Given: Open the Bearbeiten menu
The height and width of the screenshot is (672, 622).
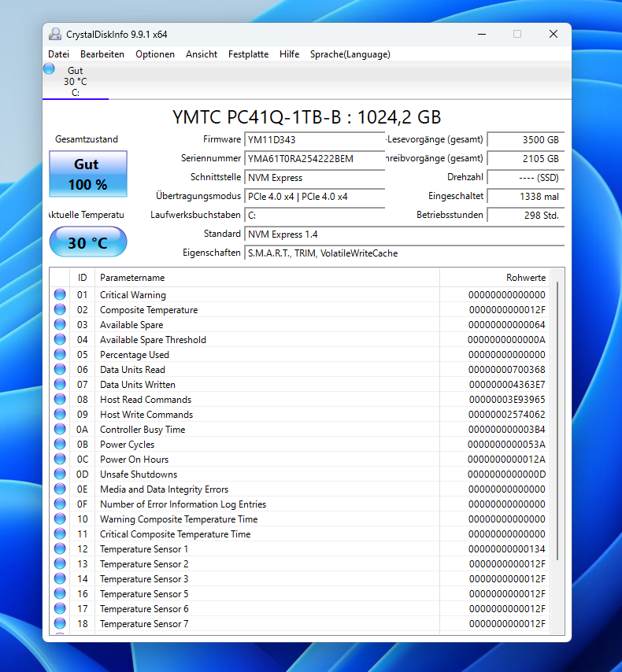Looking at the screenshot, I should click(102, 54).
